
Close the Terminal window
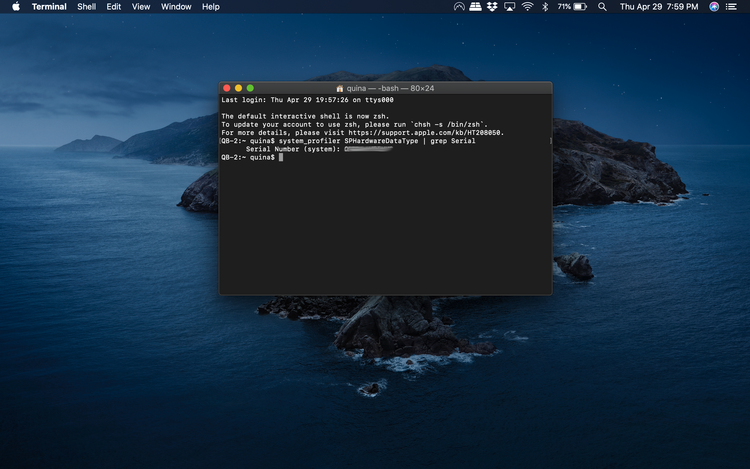(227, 88)
